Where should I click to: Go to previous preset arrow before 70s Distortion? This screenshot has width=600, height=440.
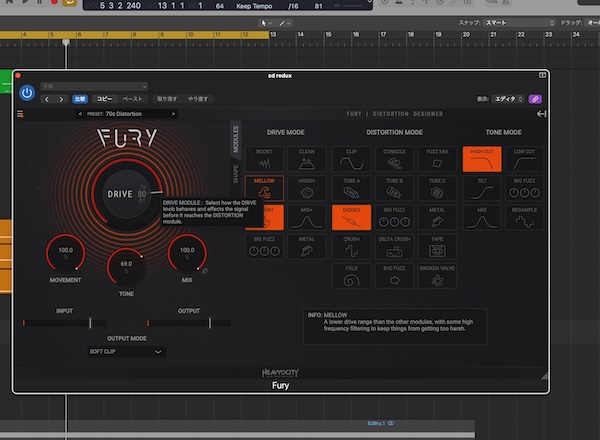click(80, 114)
